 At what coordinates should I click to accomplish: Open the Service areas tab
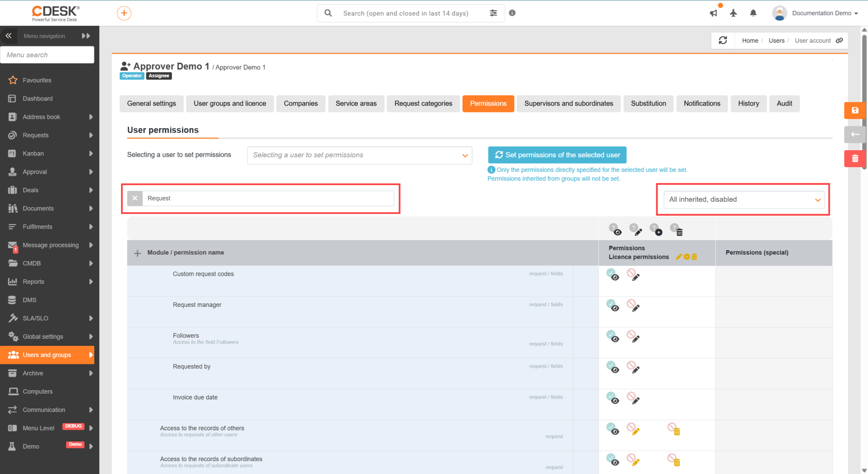[x=356, y=103]
